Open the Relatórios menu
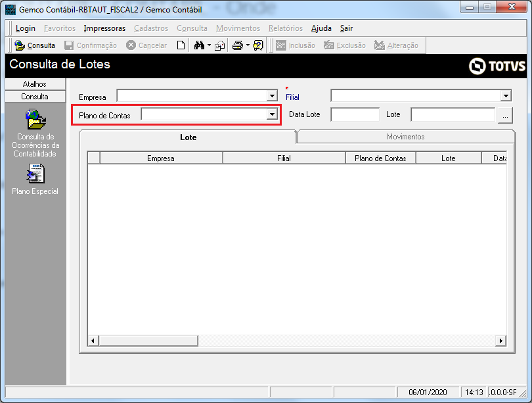The width and height of the screenshot is (532, 403). click(286, 28)
